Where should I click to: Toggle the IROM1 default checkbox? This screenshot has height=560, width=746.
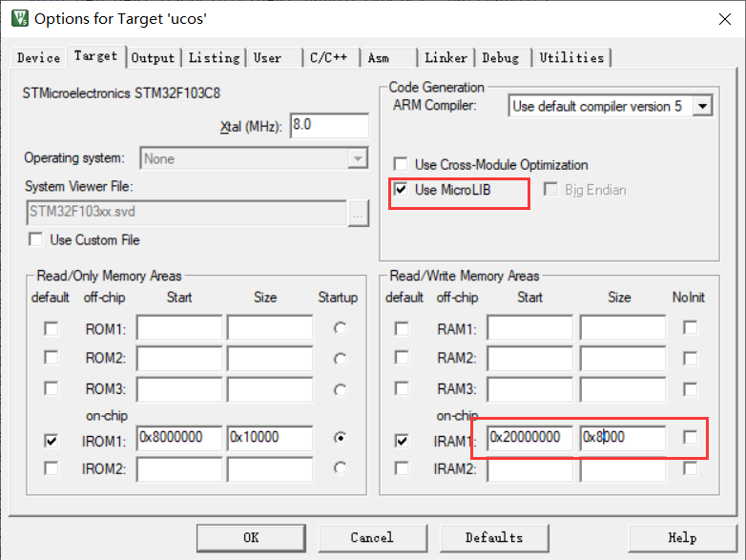(x=51, y=441)
